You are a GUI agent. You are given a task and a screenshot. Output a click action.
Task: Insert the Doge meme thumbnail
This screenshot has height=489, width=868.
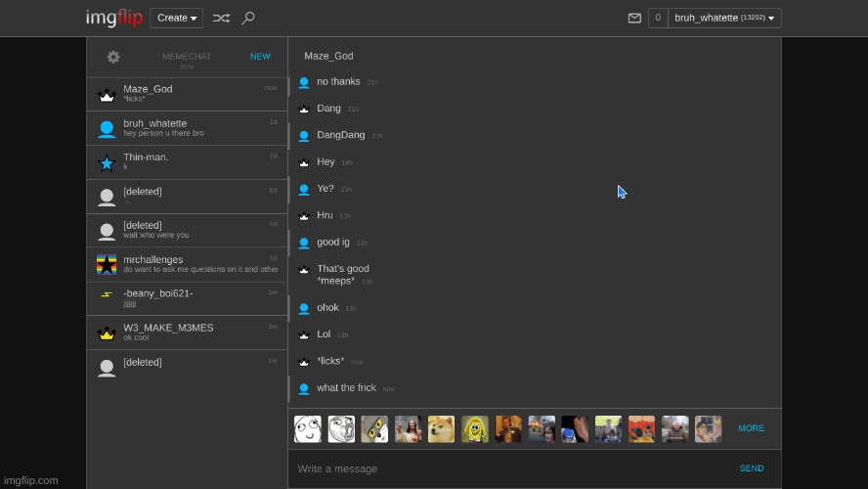click(441, 429)
